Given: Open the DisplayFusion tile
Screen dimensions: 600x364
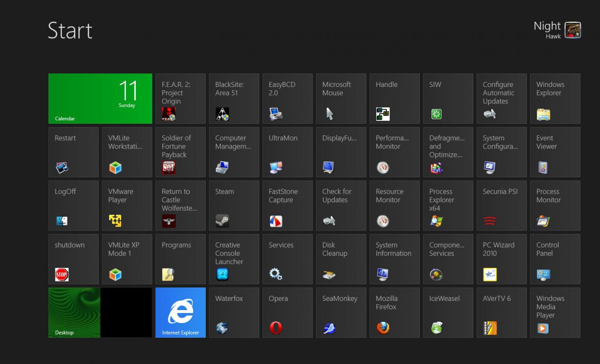Looking at the screenshot, I should (341, 152).
